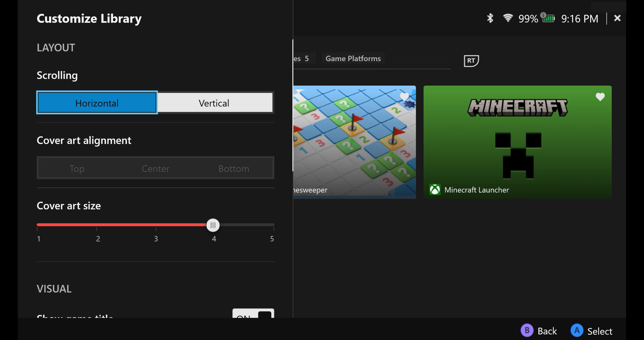
Task: Open the partially hidden tab showing 5
Action: click(303, 59)
